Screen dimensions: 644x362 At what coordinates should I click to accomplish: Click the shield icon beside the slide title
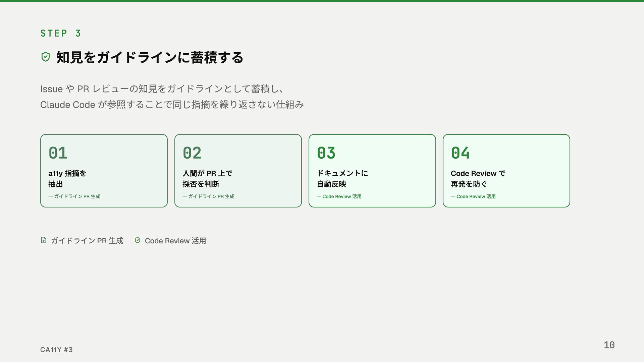[x=46, y=57]
